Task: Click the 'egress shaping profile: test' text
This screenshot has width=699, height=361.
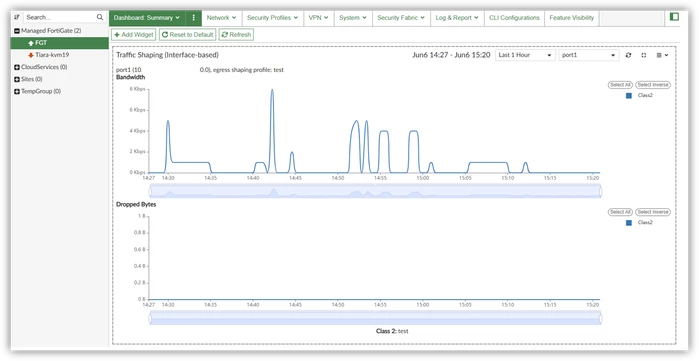Action: point(248,70)
